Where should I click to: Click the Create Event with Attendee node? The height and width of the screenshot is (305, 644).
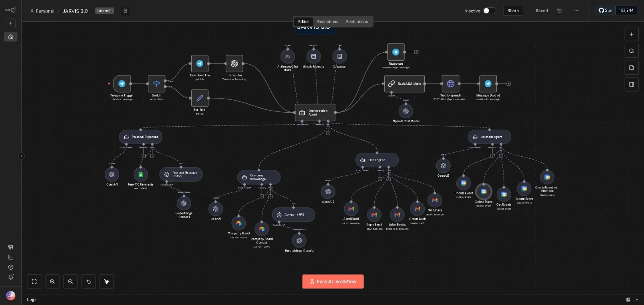click(x=547, y=177)
